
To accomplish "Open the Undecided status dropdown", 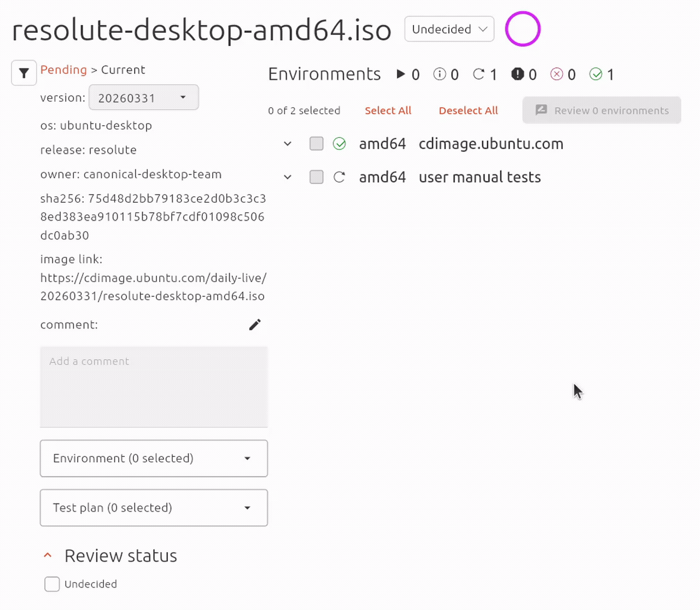I will [449, 29].
